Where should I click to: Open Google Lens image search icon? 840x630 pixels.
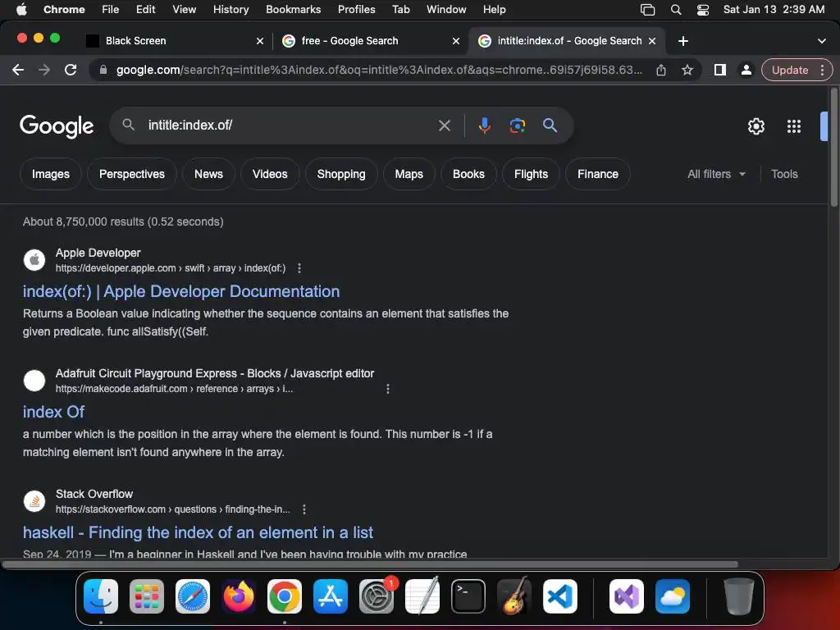pyautogui.click(x=517, y=126)
